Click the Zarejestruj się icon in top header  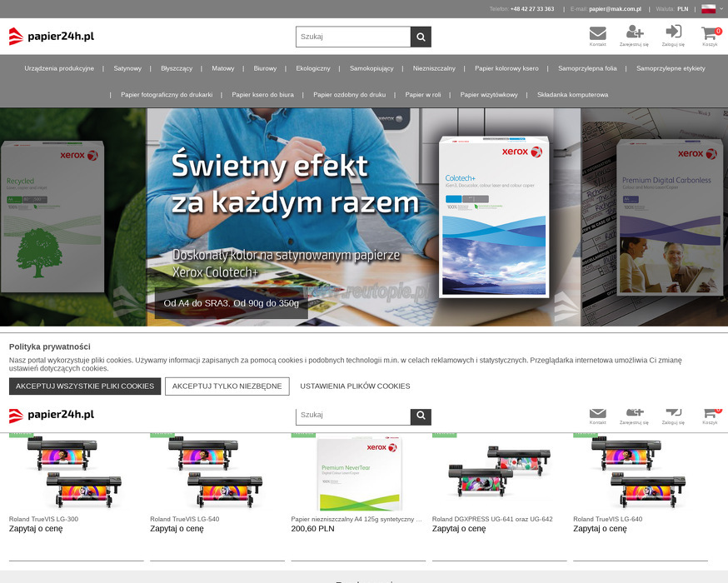(x=634, y=36)
